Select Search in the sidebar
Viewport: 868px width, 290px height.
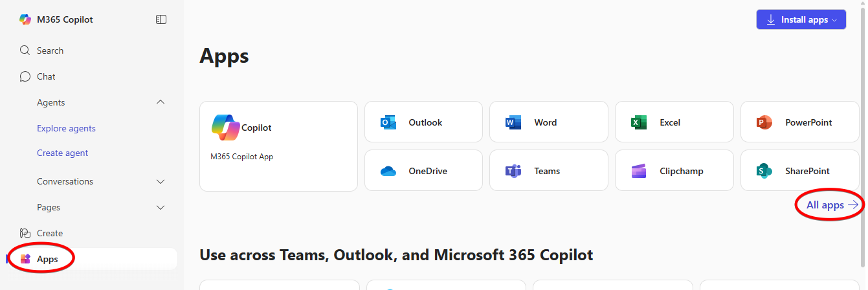click(50, 50)
